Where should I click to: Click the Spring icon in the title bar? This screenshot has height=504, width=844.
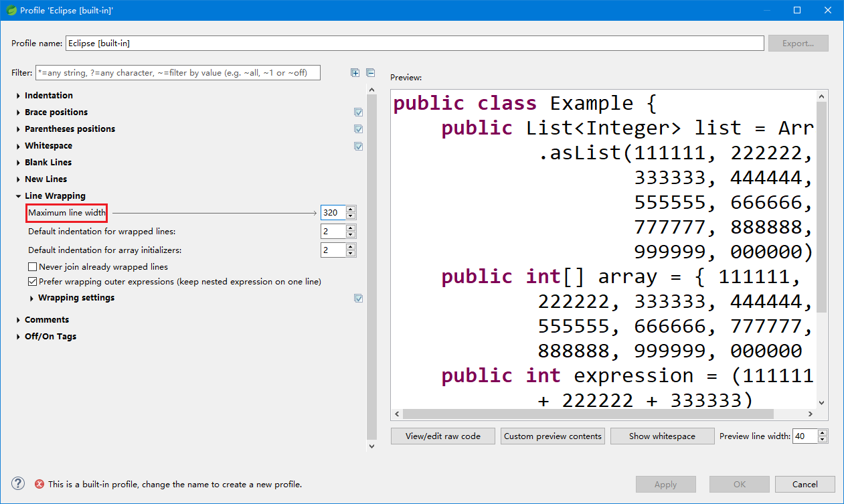click(11, 10)
